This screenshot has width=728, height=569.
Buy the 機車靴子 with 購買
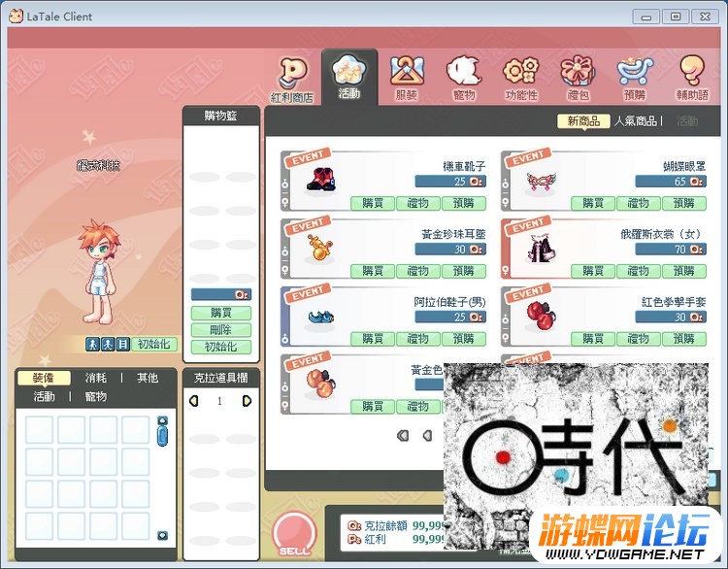coord(373,203)
